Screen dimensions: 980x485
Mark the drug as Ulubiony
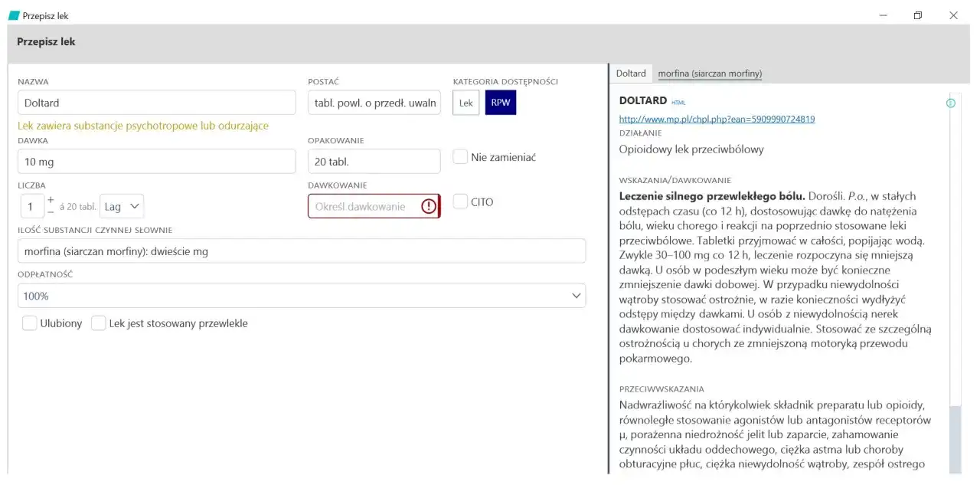point(29,323)
